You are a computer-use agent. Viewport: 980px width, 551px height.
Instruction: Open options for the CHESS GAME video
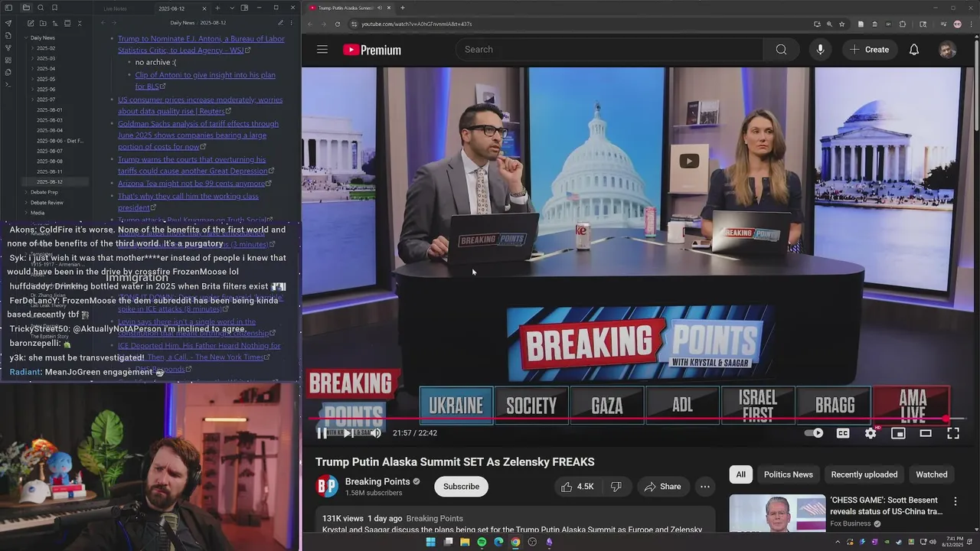coord(955,501)
